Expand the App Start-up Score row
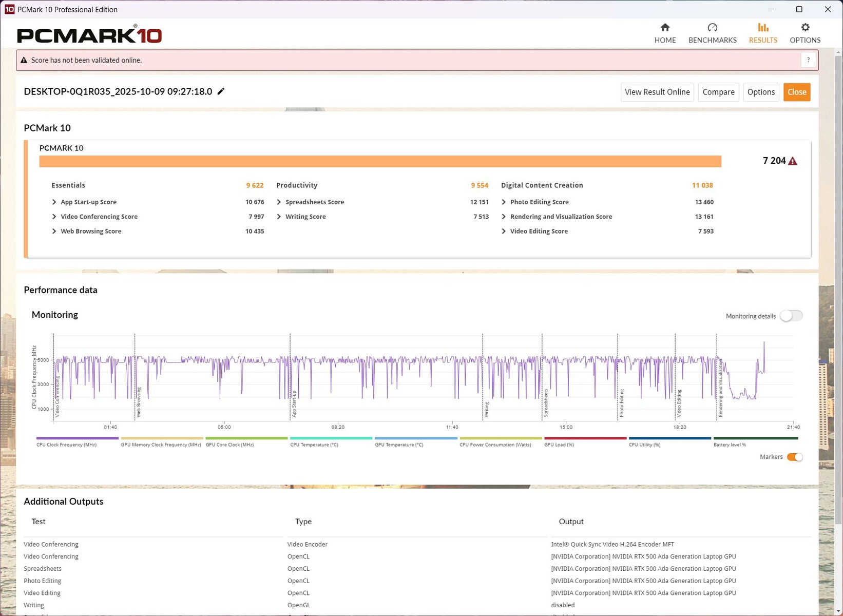843x616 pixels. click(x=54, y=202)
